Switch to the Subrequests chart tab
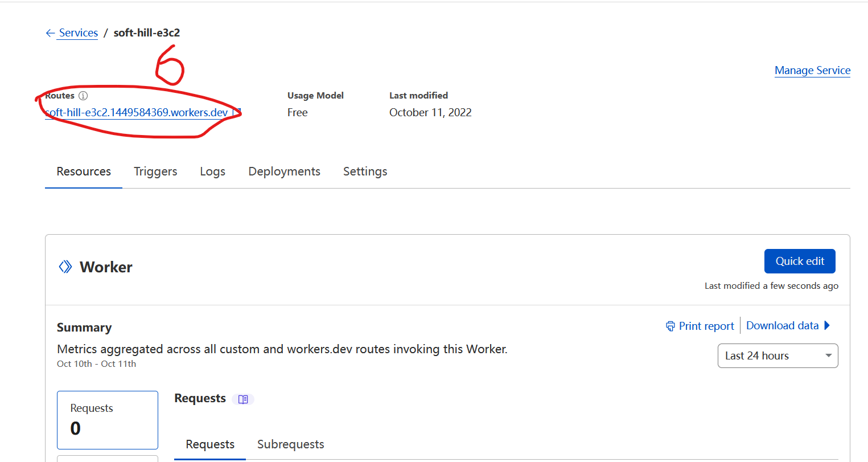Viewport: 868px width, 462px height. coord(290,444)
